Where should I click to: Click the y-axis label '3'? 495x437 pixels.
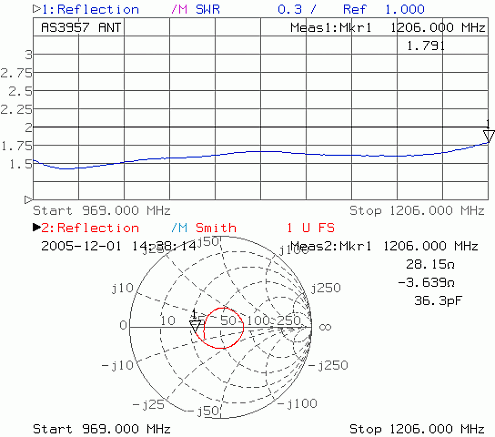[29, 54]
